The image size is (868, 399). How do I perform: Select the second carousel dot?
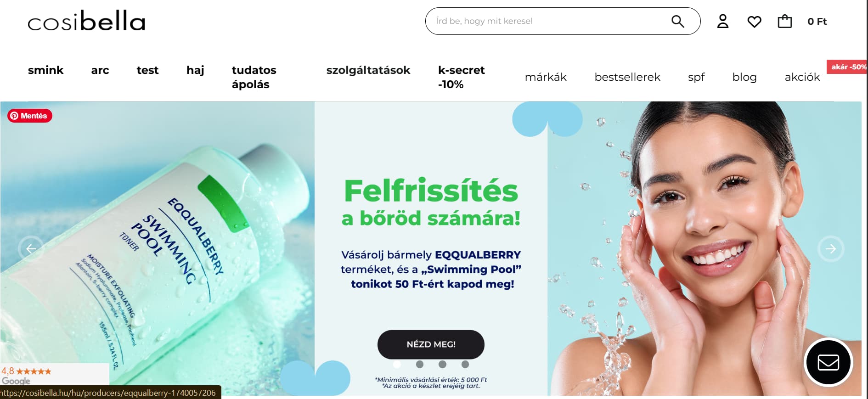420,364
